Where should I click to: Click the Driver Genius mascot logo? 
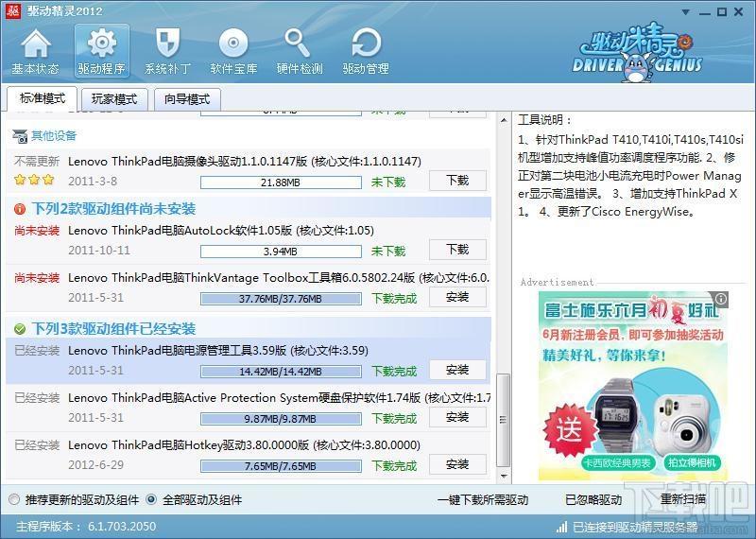pos(637,52)
